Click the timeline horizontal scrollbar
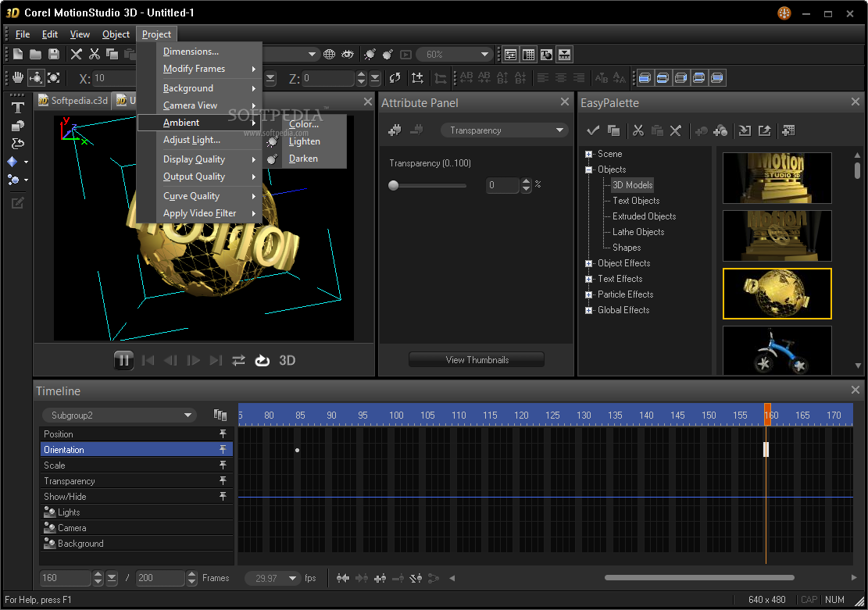Screen dimensions: 868x610 tap(699, 578)
